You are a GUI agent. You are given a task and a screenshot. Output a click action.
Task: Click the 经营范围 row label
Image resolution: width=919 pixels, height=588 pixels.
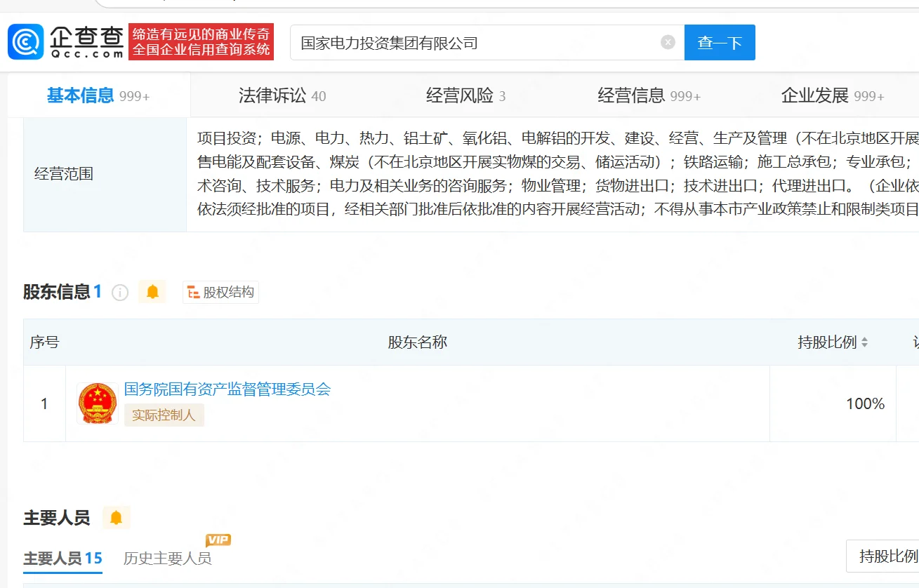click(x=64, y=173)
